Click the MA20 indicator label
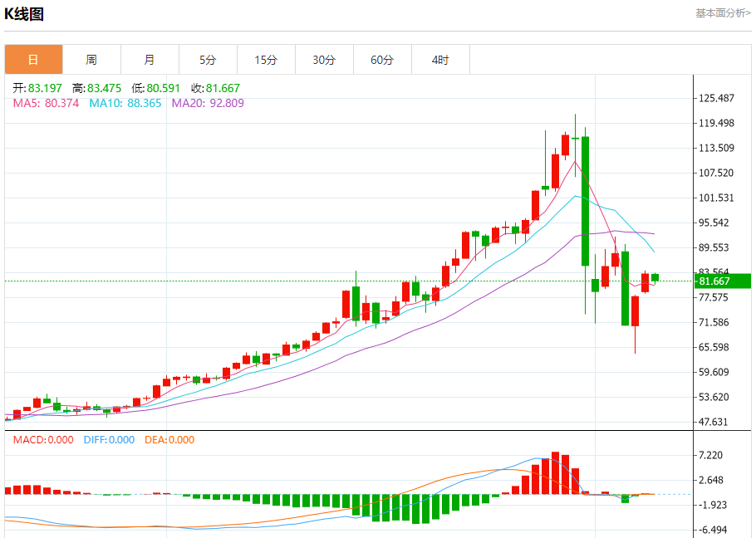The width and height of the screenshot is (756, 538). click(208, 103)
